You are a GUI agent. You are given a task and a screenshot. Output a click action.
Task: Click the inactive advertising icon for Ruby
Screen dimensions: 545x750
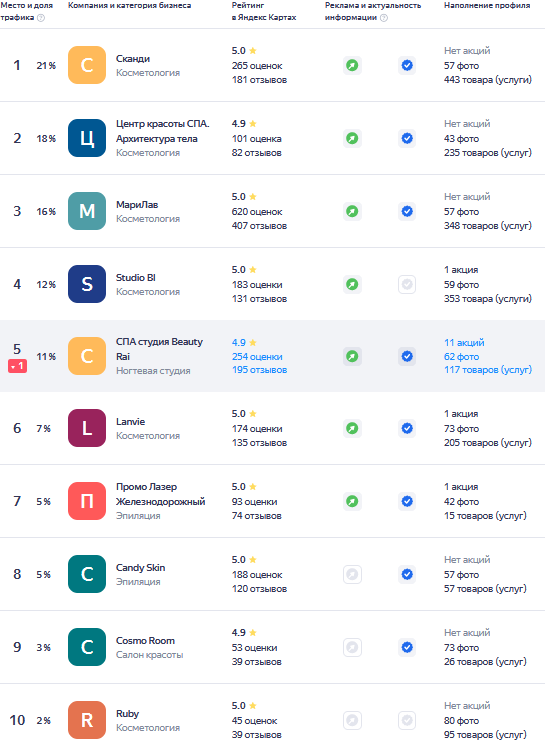pos(352,720)
